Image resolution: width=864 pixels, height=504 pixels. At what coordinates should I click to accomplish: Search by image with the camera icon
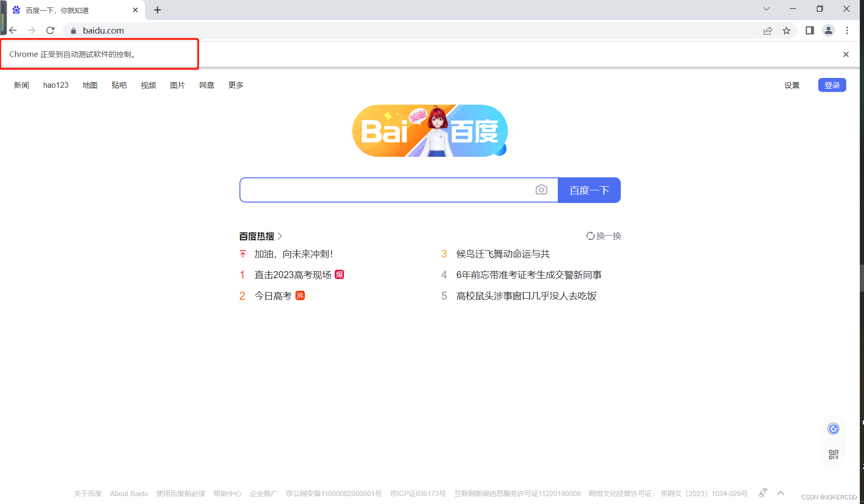pyautogui.click(x=541, y=189)
